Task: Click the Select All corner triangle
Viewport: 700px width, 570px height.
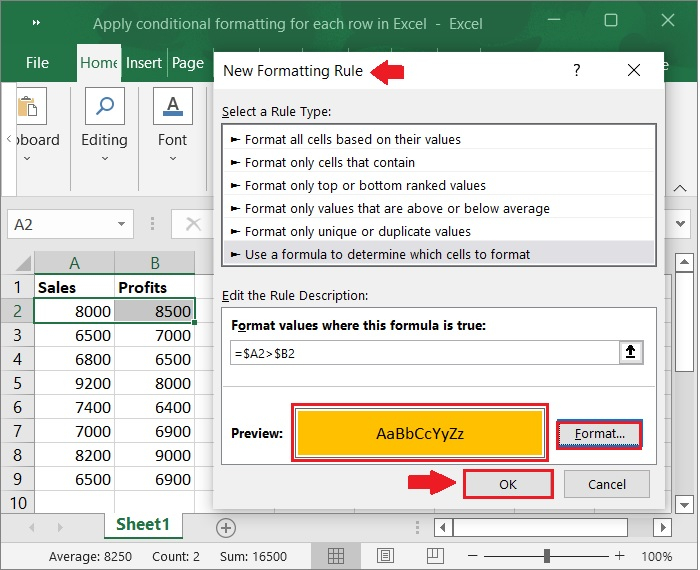Action: click(x=22, y=263)
